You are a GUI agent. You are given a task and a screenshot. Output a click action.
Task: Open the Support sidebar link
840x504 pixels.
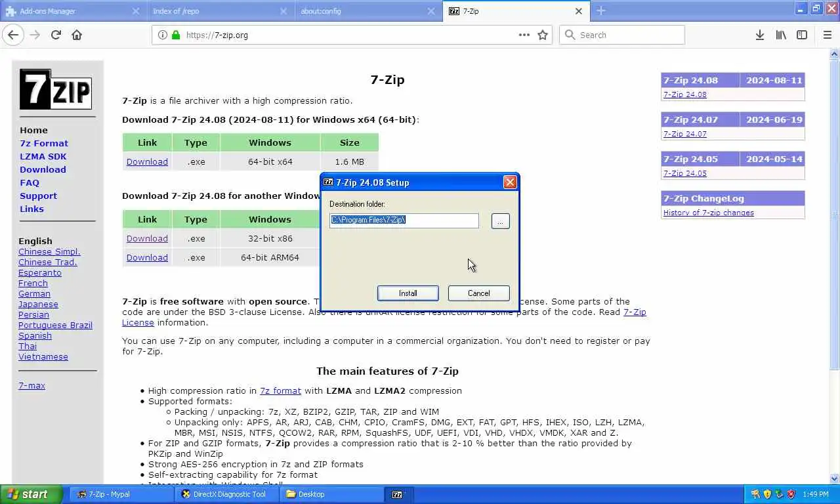point(38,196)
